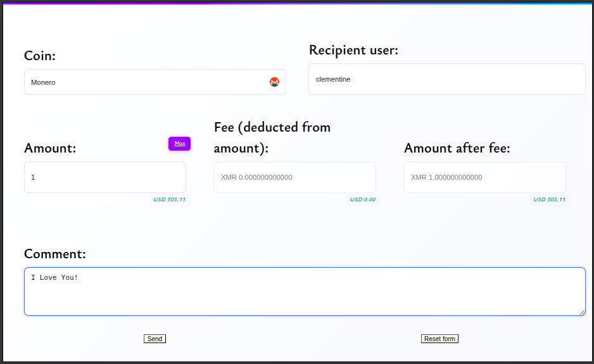594x364 pixels.
Task: Open the Coin selector showing Monero
Action: click(146, 82)
